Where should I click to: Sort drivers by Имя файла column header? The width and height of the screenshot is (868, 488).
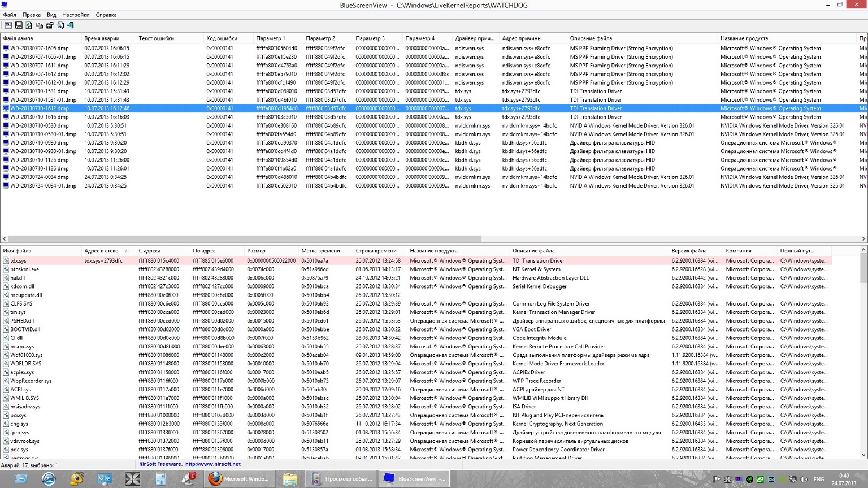[41, 251]
